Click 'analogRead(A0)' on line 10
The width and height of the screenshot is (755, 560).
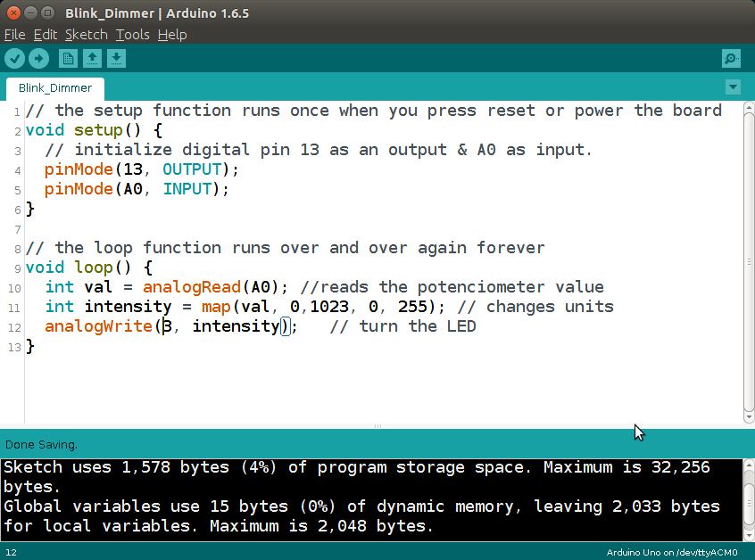click(211, 287)
